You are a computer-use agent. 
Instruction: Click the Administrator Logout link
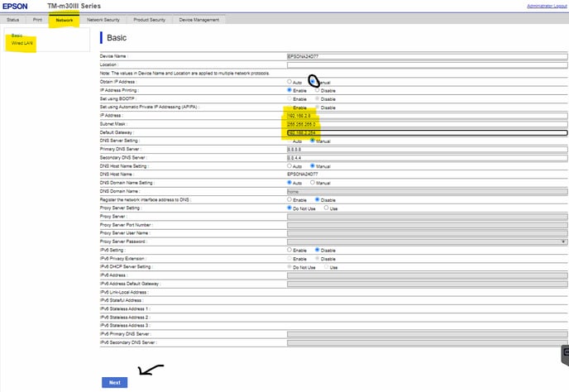tap(547, 6)
